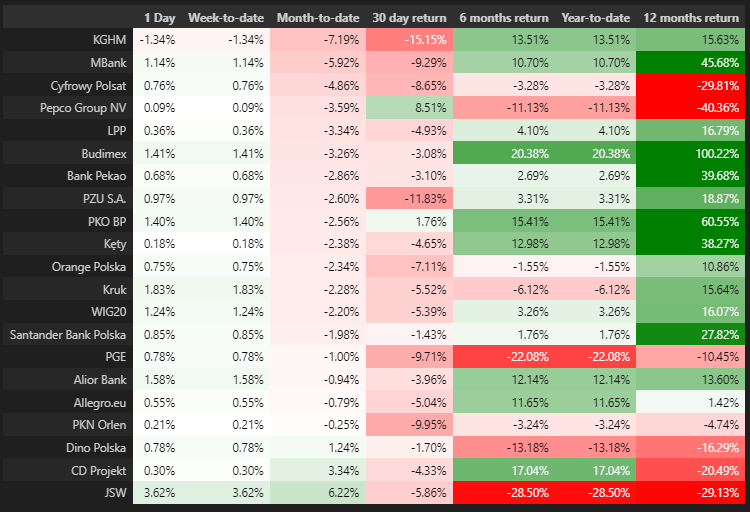Image resolution: width=750 pixels, height=512 pixels.
Task: Click the JSW row label
Action: 113,492
